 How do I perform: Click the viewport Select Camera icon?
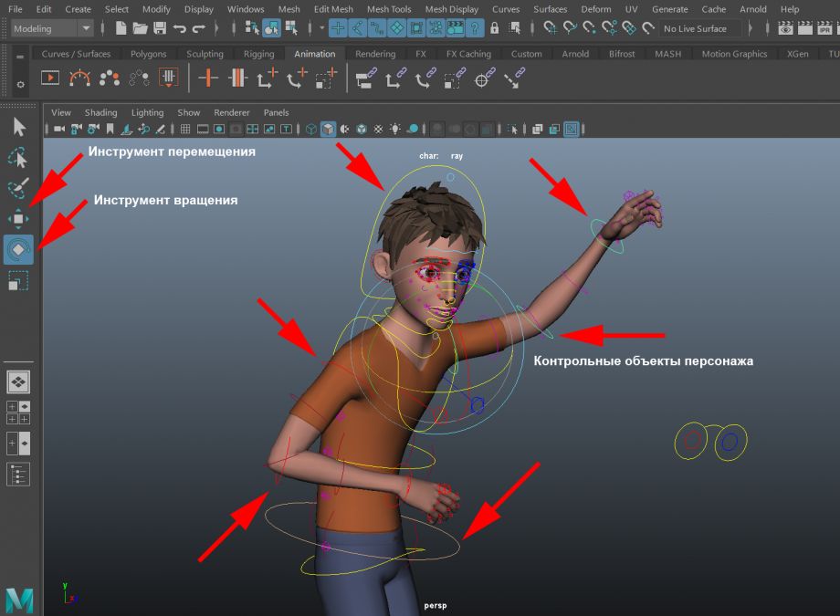pyautogui.click(x=59, y=129)
